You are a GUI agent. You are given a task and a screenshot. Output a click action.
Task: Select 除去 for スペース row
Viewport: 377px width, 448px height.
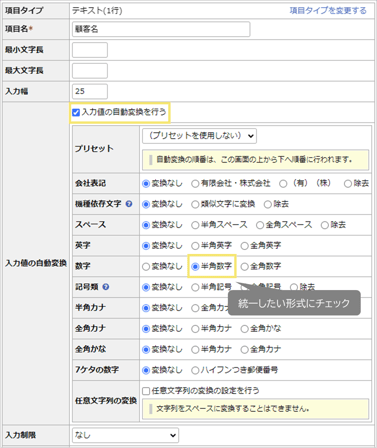pyautogui.click(x=325, y=225)
